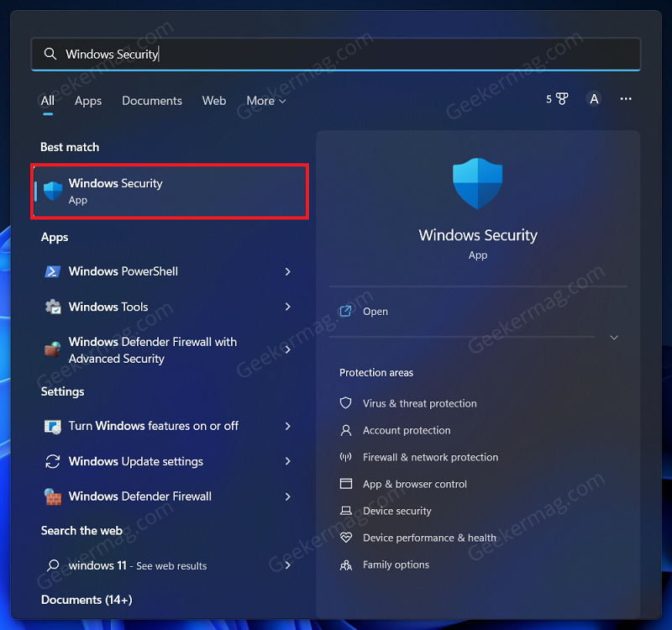Click the Family options people icon
The height and width of the screenshot is (630, 672).
click(346, 564)
